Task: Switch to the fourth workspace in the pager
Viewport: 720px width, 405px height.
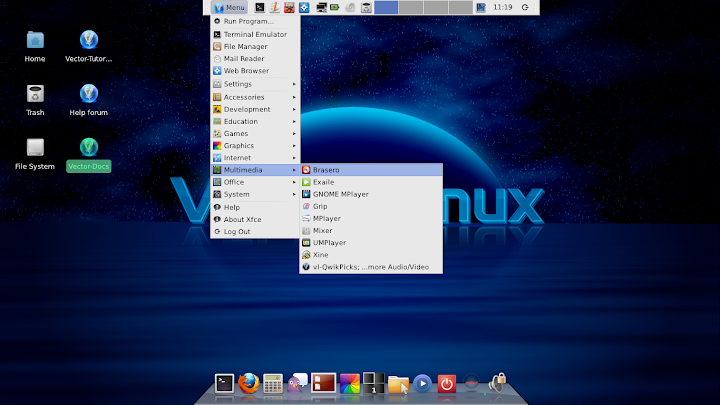Action: pyautogui.click(x=461, y=7)
